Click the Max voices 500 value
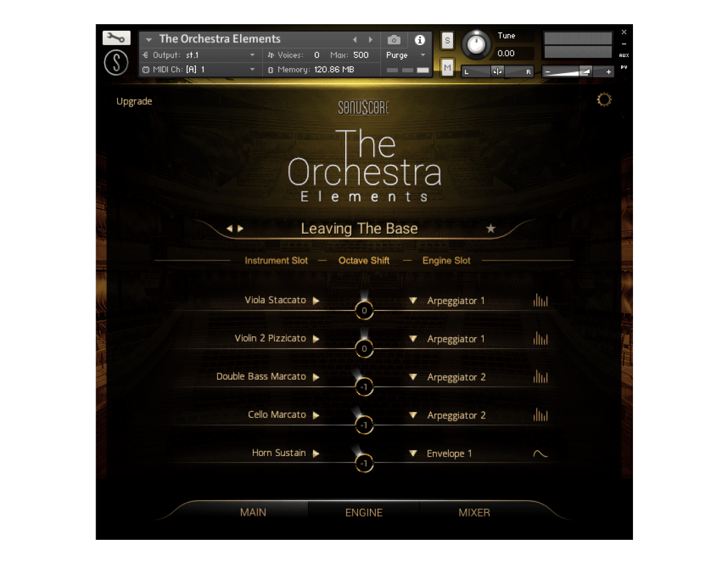Screen dimensions: 728x564 (x=361, y=55)
